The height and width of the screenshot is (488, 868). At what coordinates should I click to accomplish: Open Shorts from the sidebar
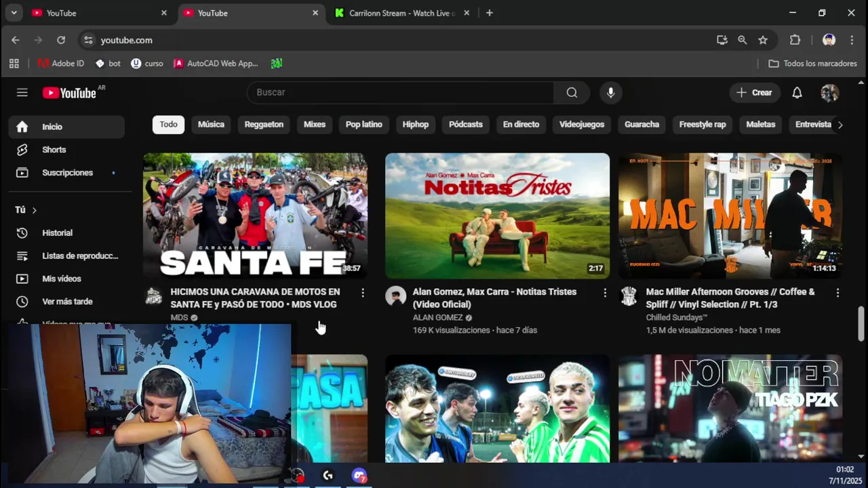coord(66,150)
